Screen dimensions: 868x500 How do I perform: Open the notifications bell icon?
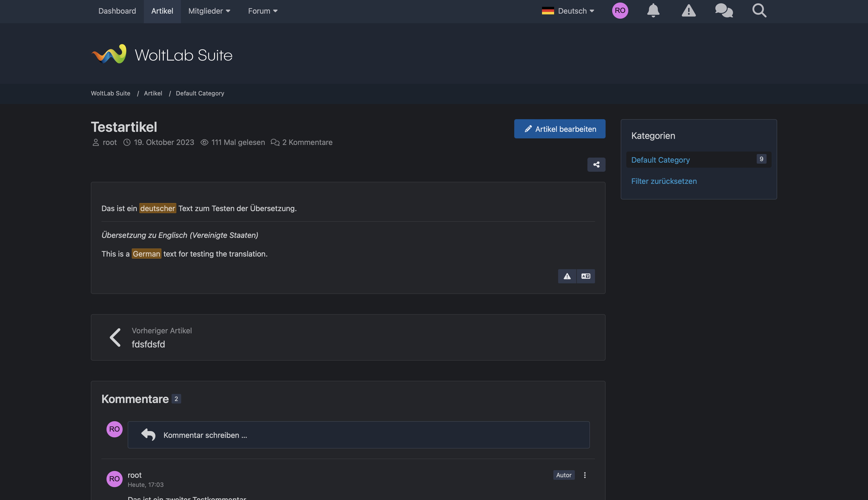coord(653,11)
